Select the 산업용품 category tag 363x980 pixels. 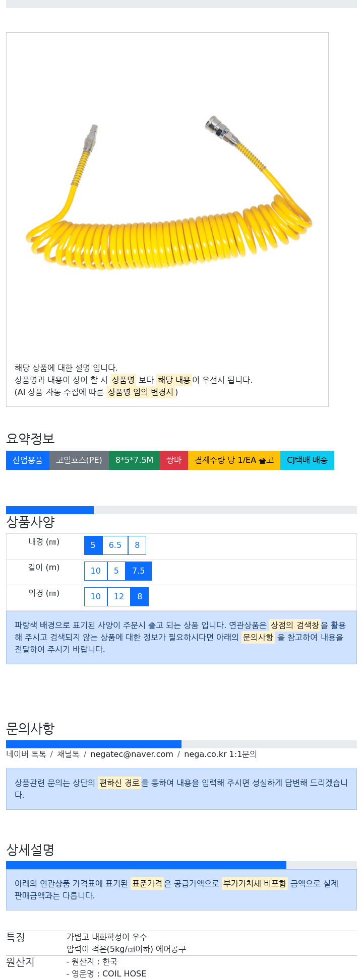tap(28, 460)
